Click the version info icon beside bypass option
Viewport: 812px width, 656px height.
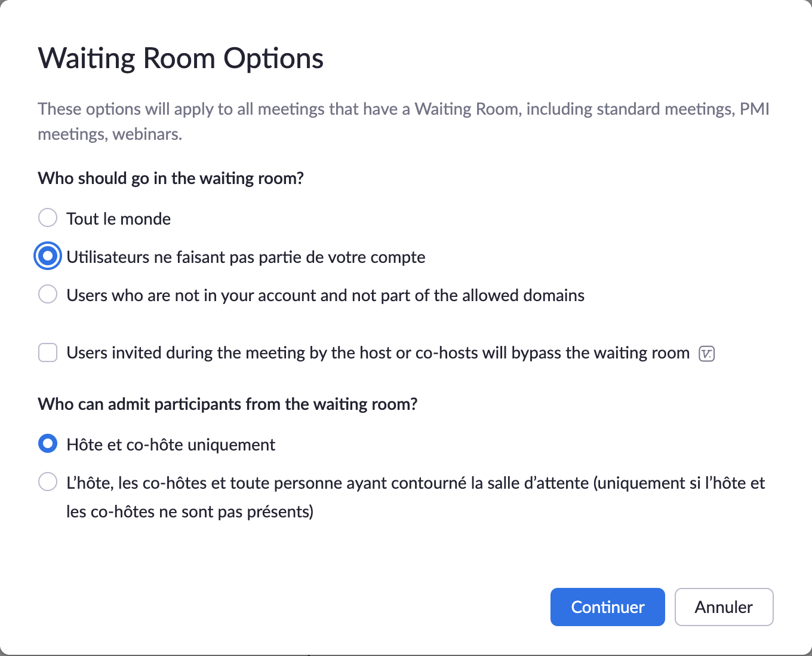[x=707, y=353]
